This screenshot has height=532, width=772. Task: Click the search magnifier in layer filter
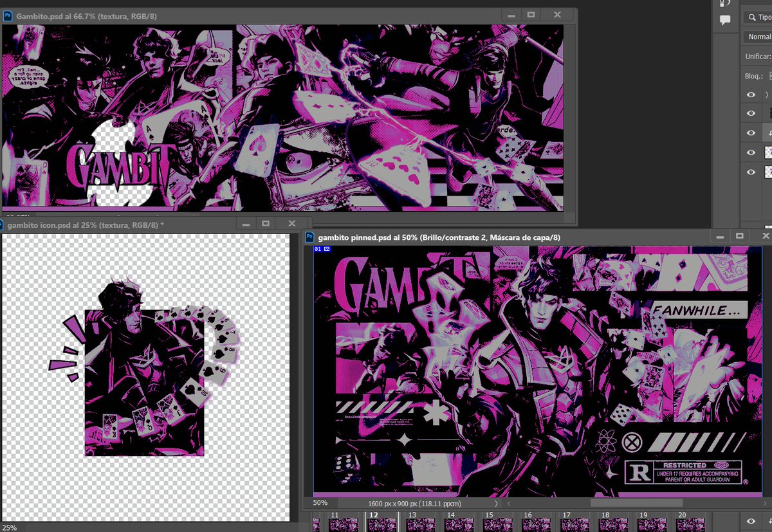tap(751, 17)
